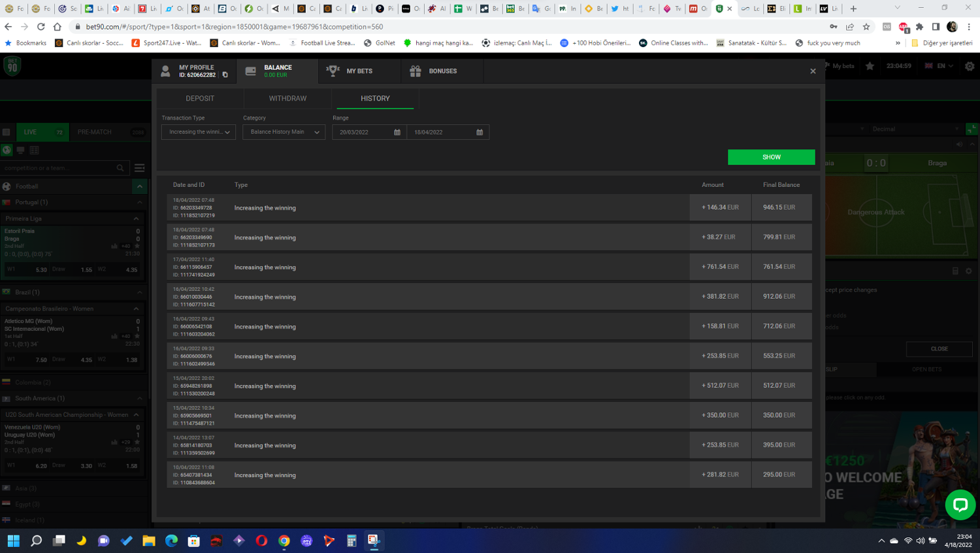Open the start date calendar picker

(397, 132)
